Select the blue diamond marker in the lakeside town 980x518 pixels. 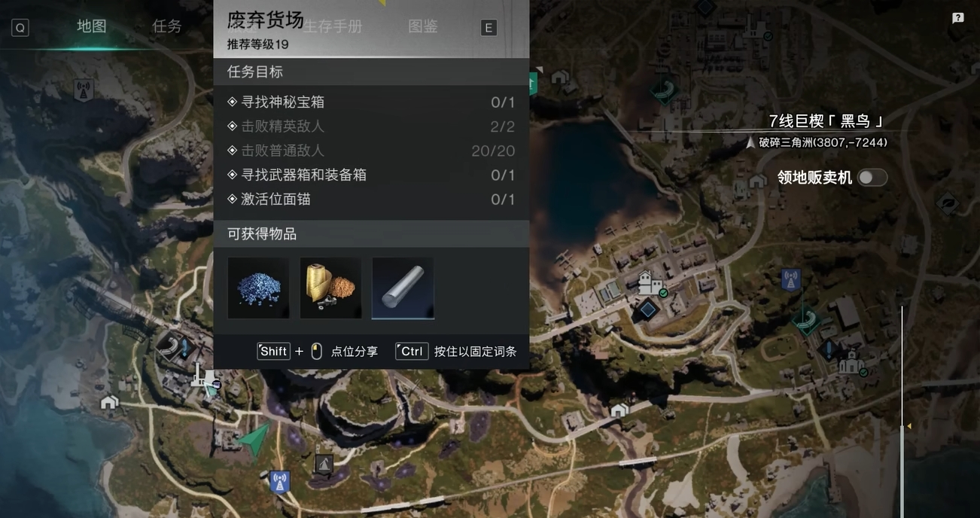point(647,309)
